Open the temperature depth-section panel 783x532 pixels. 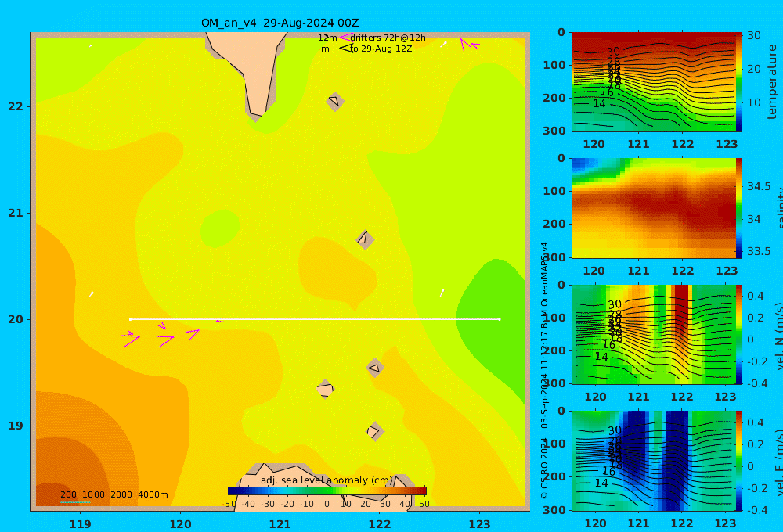(x=653, y=82)
